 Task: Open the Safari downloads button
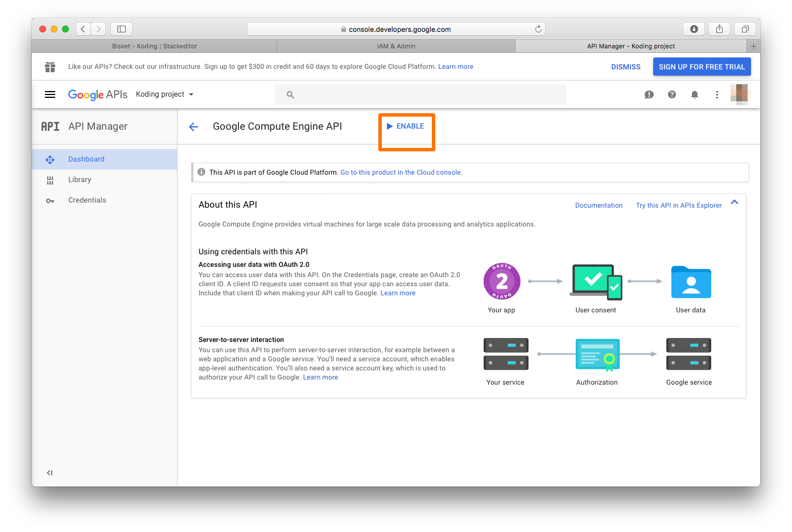click(x=694, y=29)
